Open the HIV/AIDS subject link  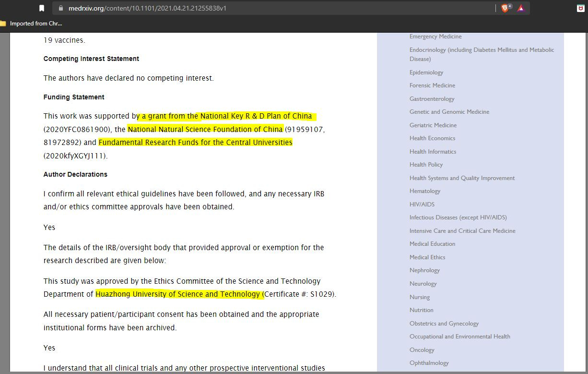pyautogui.click(x=422, y=205)
